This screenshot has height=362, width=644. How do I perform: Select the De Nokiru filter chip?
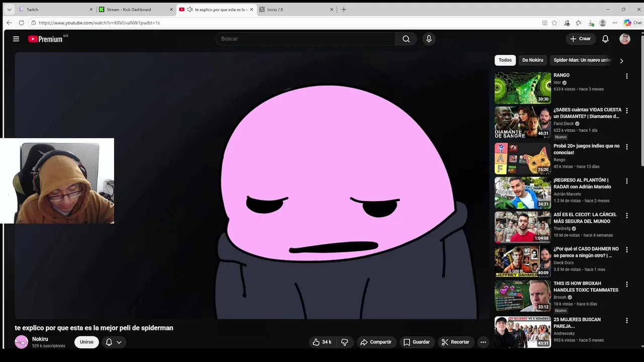(532, 60)
